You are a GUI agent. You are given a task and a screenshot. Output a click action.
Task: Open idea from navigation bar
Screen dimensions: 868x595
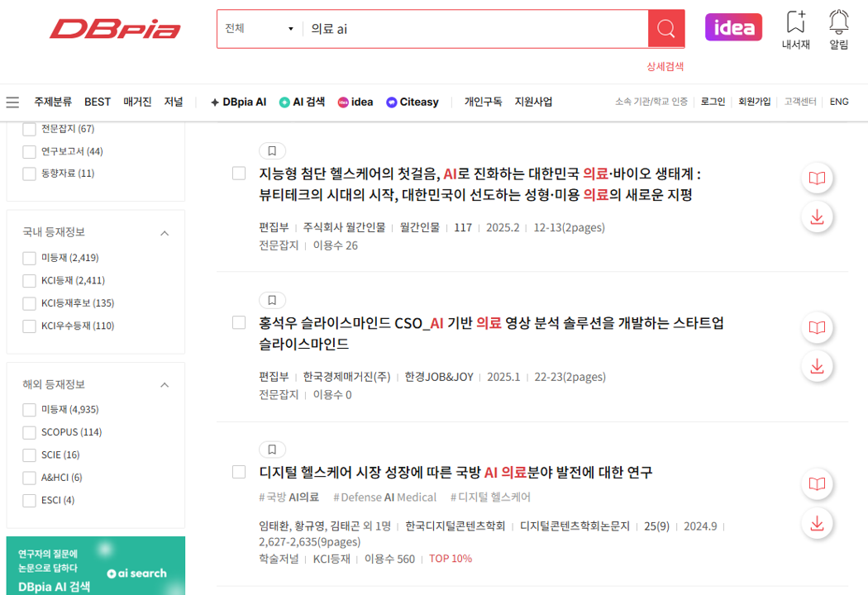point(355,102)
